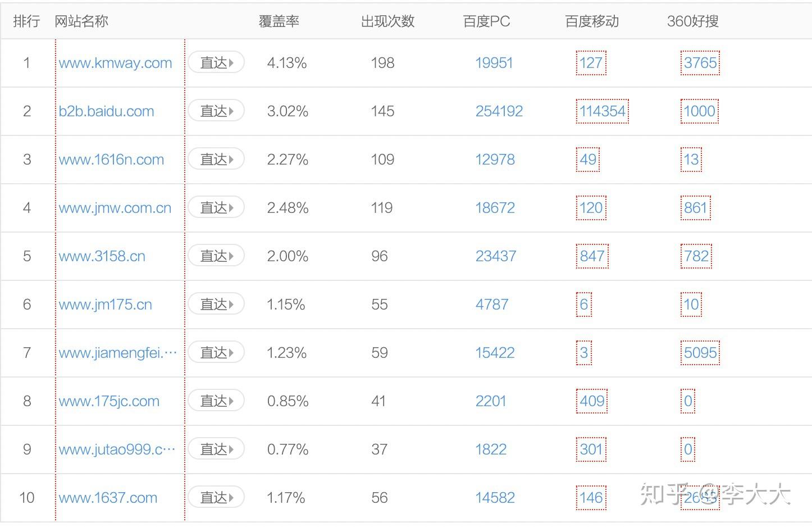Click the 百度PC column header
Screen dimensions: 812x527
486,21
